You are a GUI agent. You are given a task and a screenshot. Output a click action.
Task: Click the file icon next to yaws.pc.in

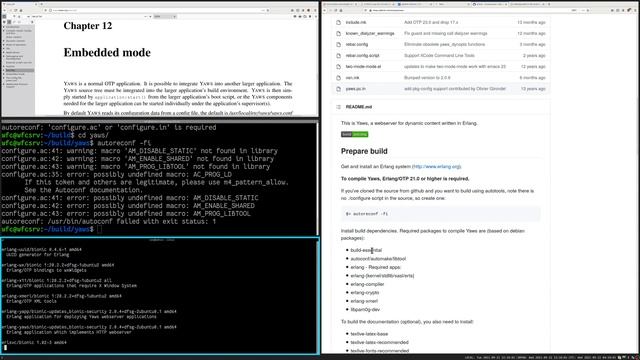(x=338, y=89)
